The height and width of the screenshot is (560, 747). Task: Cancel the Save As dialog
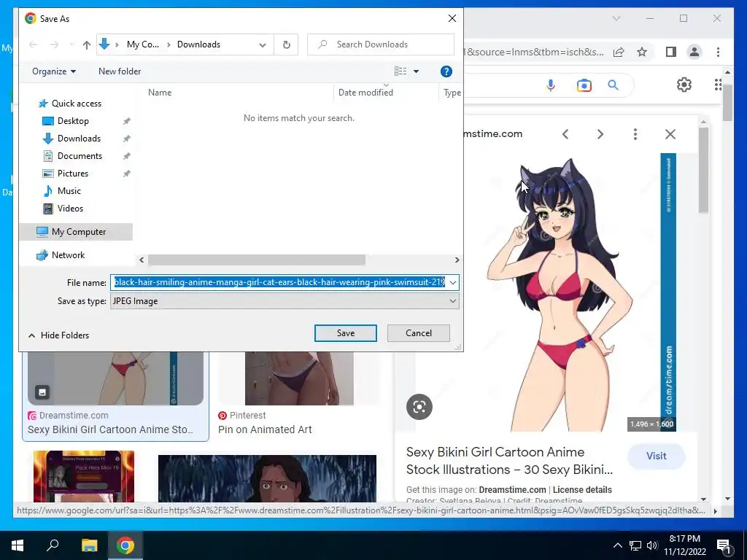click(x=418, y=333)
